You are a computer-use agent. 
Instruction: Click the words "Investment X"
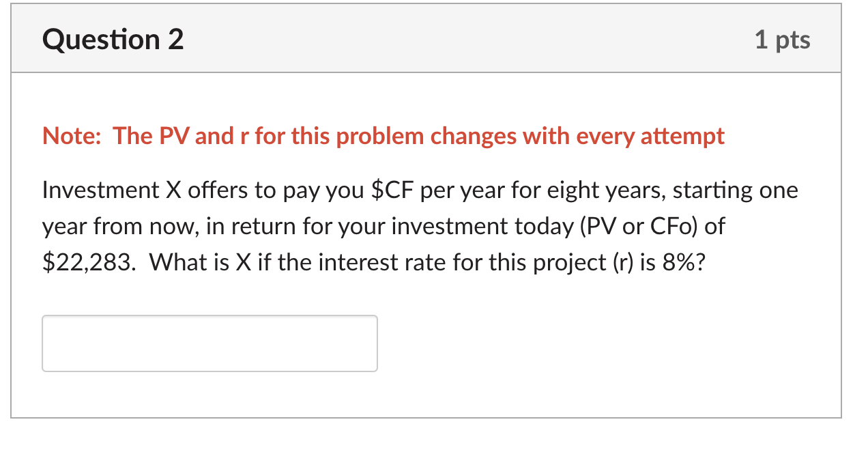tap(111, 190)
